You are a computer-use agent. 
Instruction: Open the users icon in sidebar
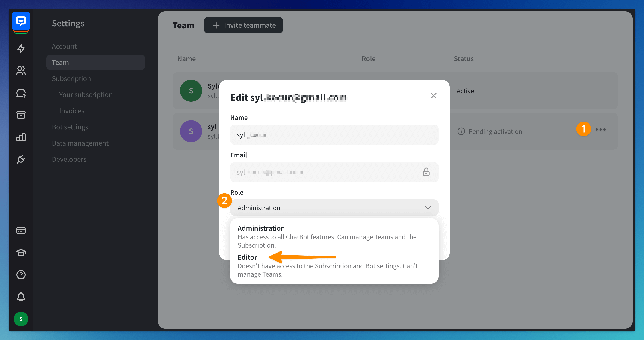pyautogui.click(x=21, y=71)
